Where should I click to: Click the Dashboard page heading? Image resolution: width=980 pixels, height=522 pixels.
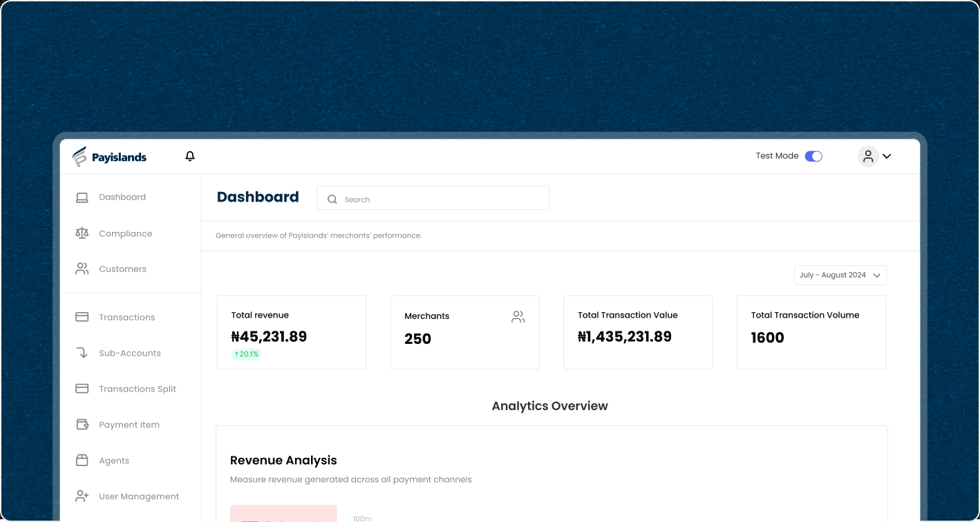click(258, 197)
